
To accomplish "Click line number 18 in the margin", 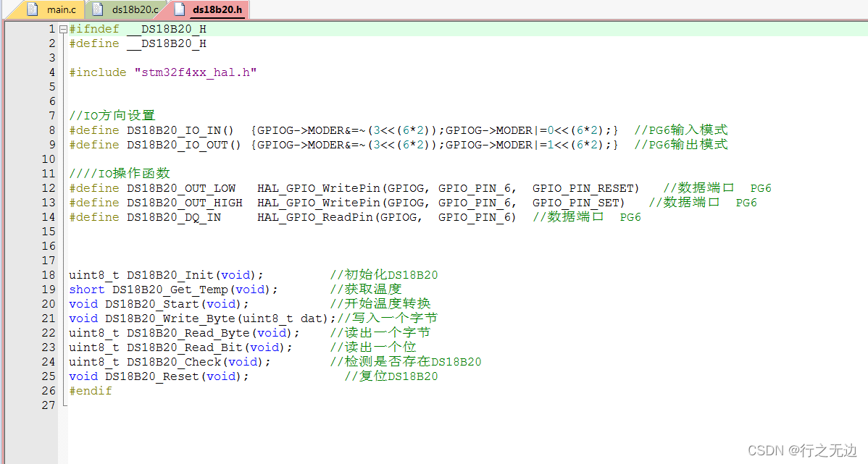I will (49, 275).
